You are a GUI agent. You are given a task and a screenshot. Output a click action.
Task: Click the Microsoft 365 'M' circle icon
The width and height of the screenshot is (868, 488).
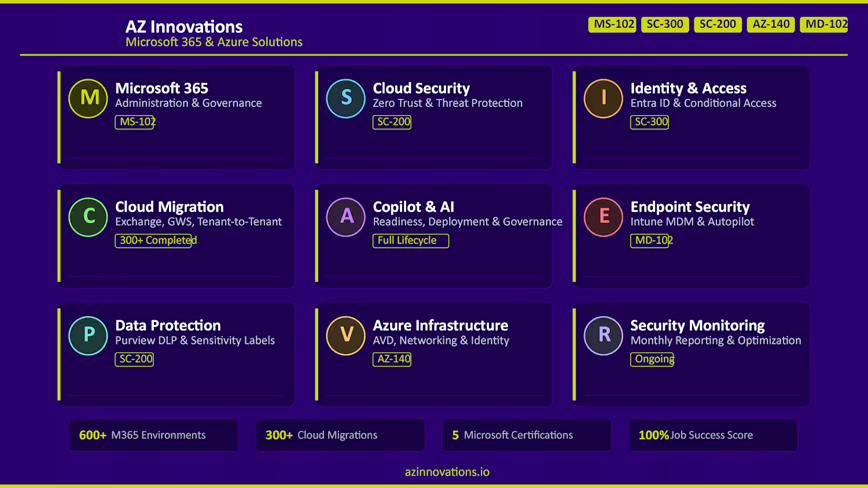[89, 98]
